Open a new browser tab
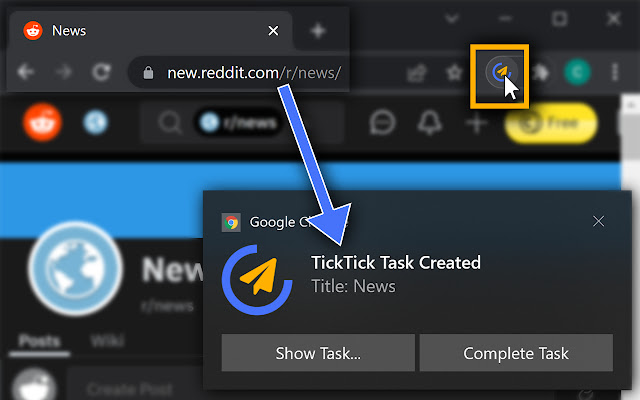Viewport: 640px width, 400px height. pyautogui.click(x=318, y=31)
